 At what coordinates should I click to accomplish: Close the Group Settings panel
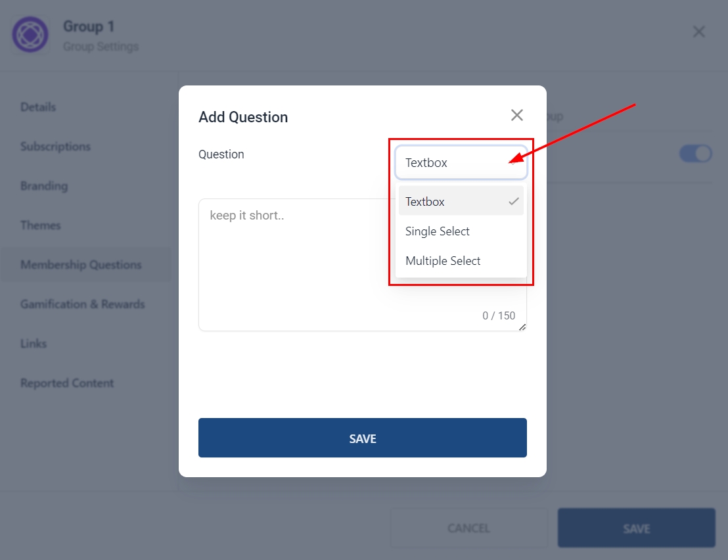[x=699, y=32]
